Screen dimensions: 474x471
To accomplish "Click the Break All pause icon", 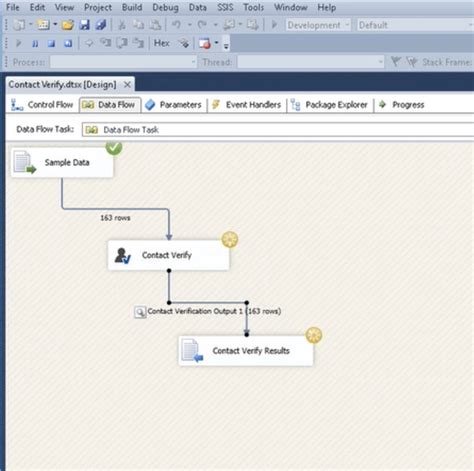I will (35, 43).
